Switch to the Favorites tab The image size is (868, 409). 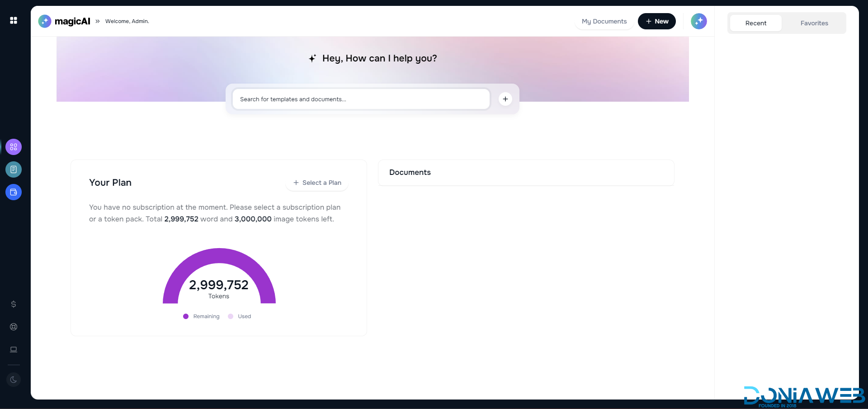point(814,23)
